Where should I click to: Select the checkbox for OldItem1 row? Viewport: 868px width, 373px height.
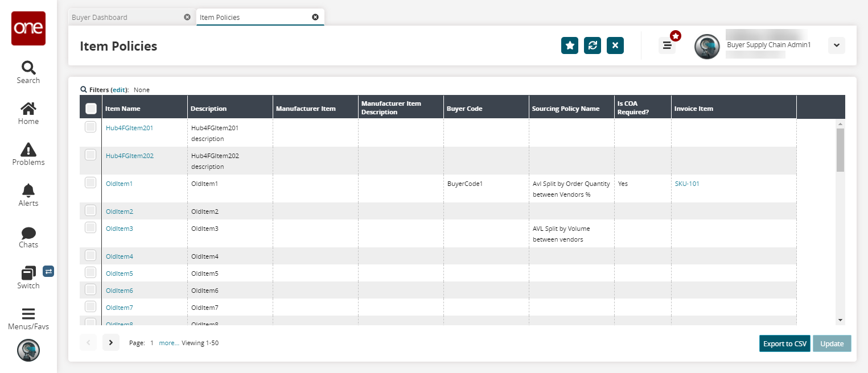(x=90, y=183)
